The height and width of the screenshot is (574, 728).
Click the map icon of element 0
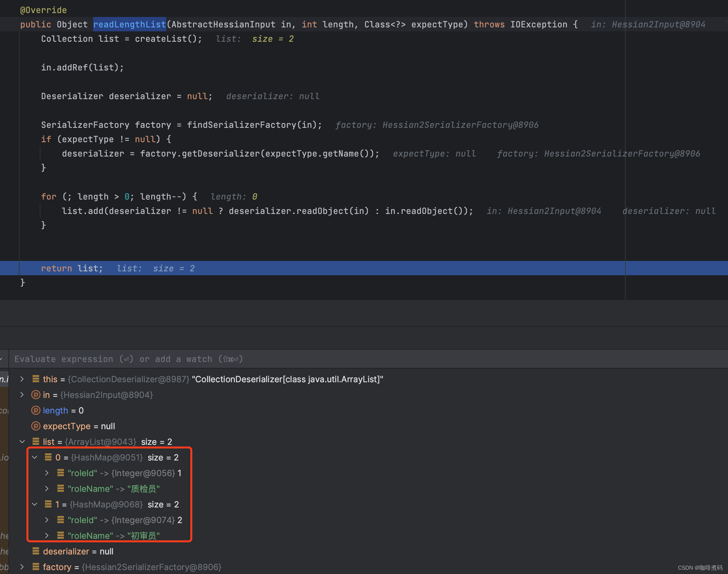tap(48, 457)
